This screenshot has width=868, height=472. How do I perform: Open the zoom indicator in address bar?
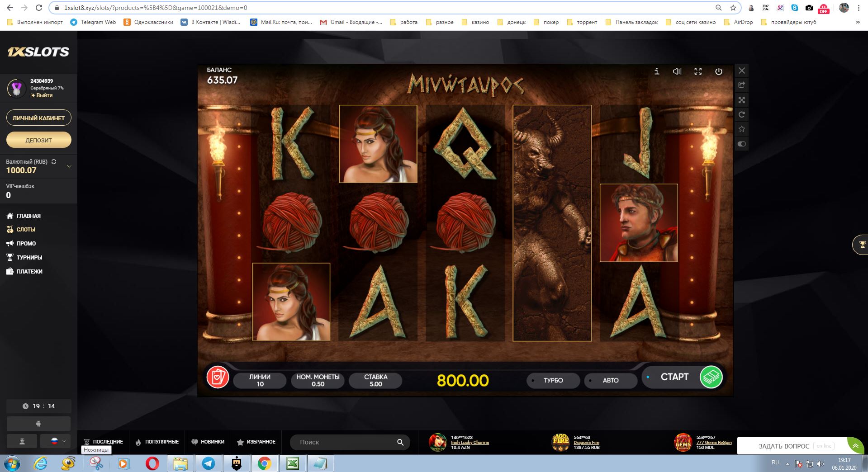(x=718, y=8)
